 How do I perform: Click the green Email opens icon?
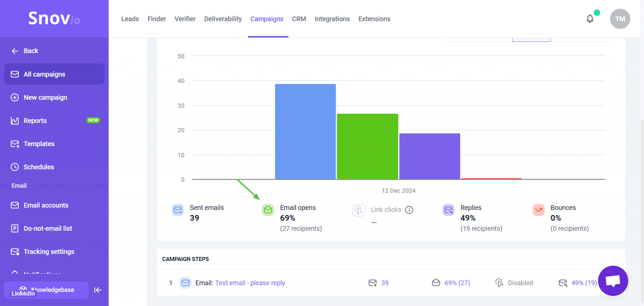[268, 210]
